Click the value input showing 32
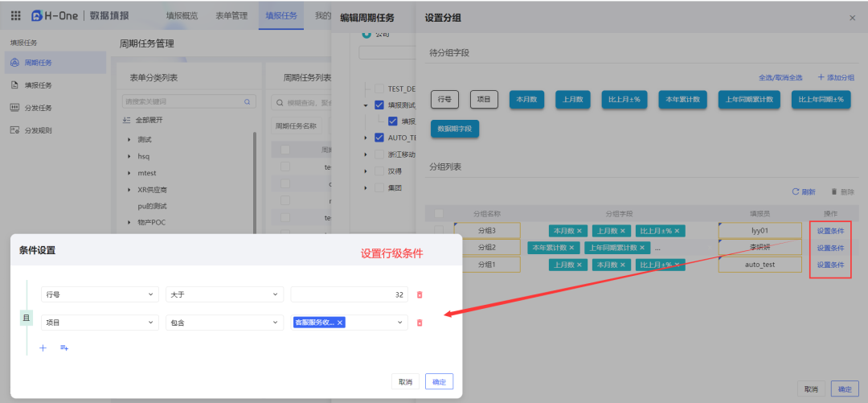 [x=349, y=295]
